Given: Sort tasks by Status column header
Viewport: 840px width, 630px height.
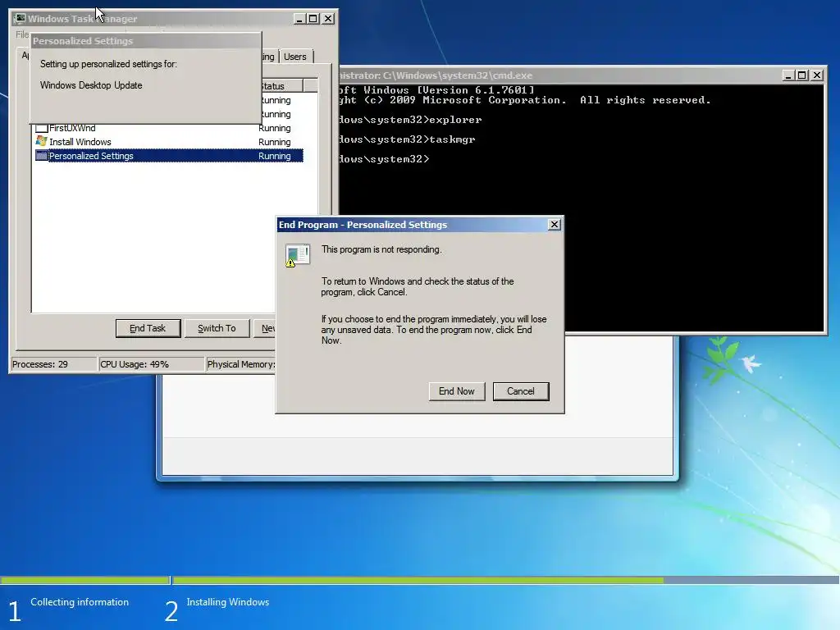Looking at the screenshot, I should coord(281,85).
